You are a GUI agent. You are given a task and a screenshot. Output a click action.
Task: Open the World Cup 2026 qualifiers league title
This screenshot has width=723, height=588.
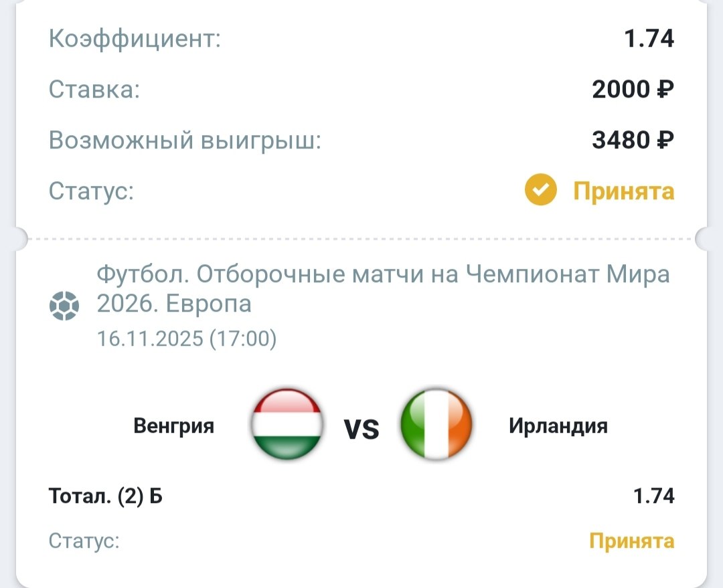click(383, 289)
